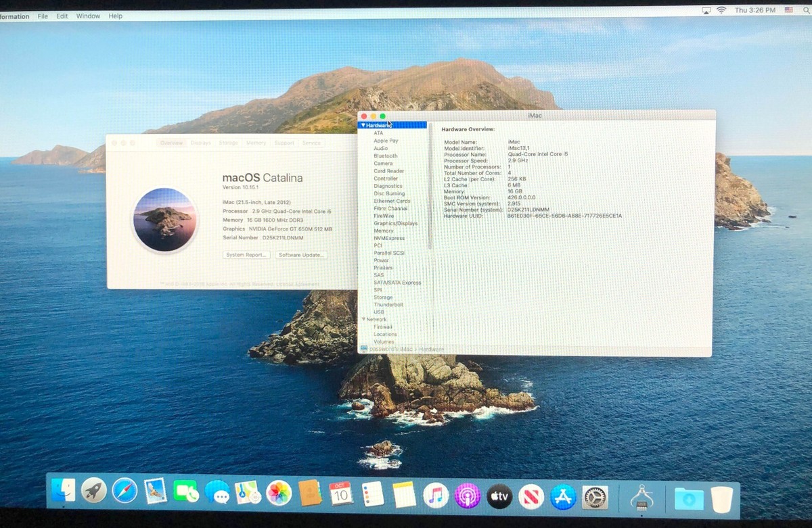812x528 pixels.
Task: Open Apple TV app in Dock
Action: click(499, 497)
